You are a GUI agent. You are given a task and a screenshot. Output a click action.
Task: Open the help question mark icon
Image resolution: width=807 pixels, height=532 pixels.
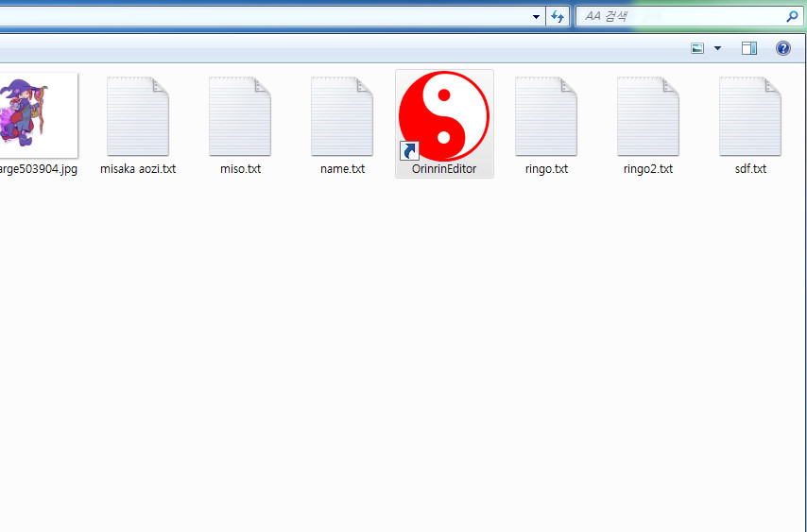coord(783,48)
